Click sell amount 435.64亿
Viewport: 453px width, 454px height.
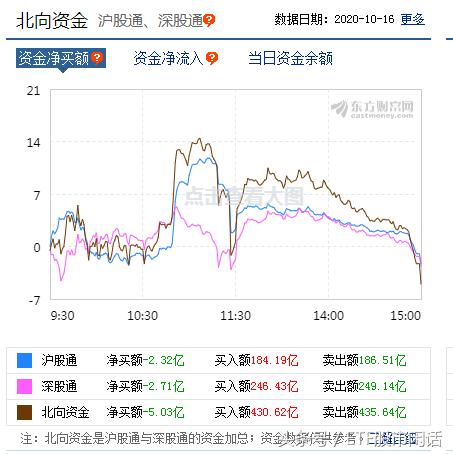pos(382,412)
